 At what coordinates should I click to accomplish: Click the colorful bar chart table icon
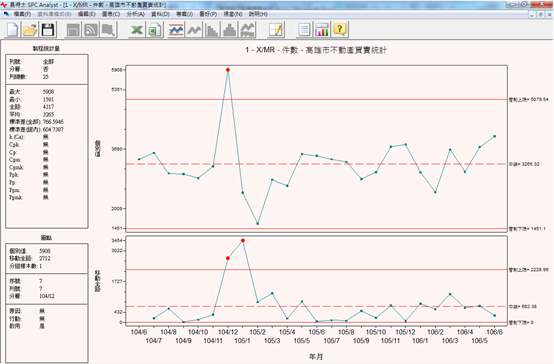pyautogui.click(x=322, y=30)
